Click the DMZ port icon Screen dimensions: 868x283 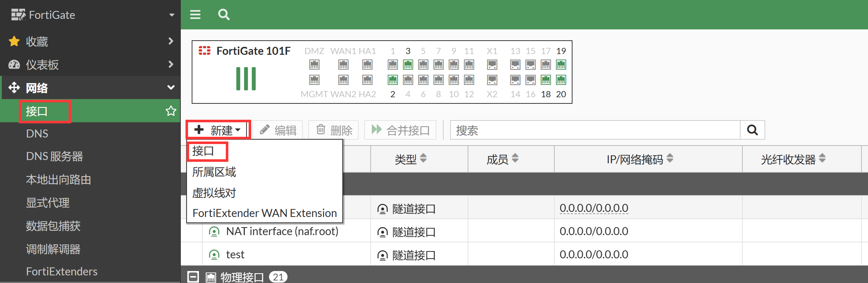[314, 65]
